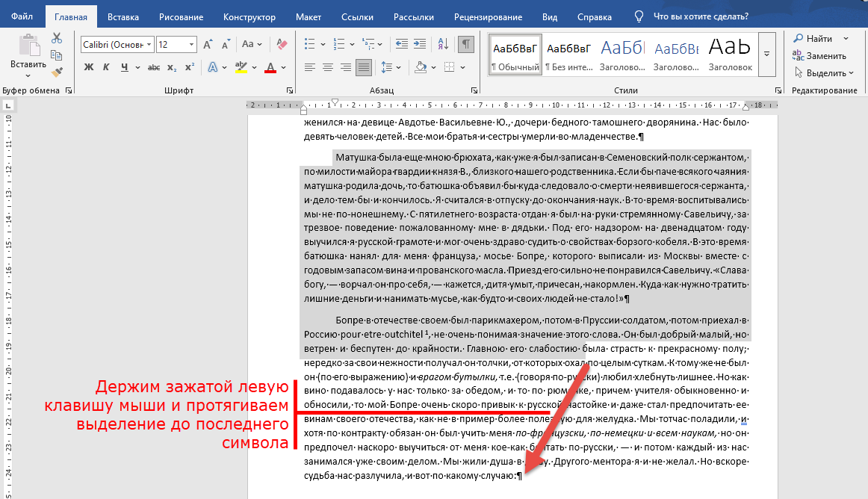Screen dimensions: 868x499
Task: Toggle strikethrough (abc) formatting
Action: pos(154,67)
